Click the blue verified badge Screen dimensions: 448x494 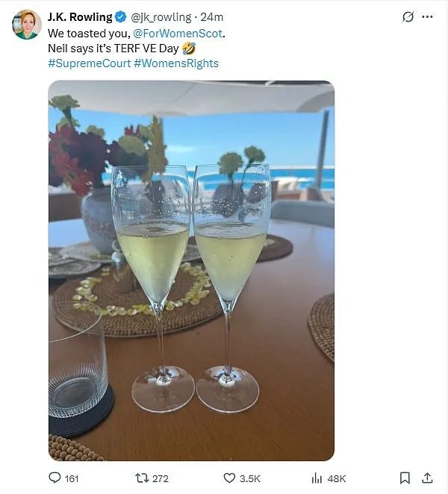[x=120, y=17]
